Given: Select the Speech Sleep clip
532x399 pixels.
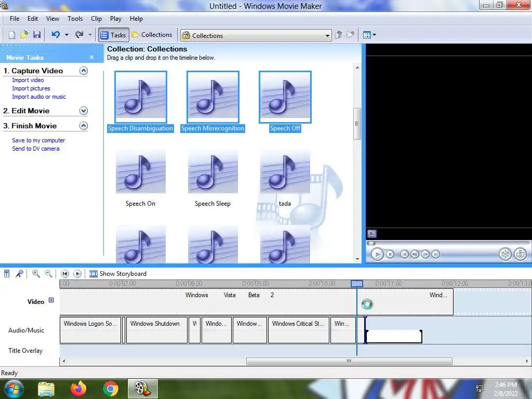Looking at the screenshot, I should (x=212, y=178).
